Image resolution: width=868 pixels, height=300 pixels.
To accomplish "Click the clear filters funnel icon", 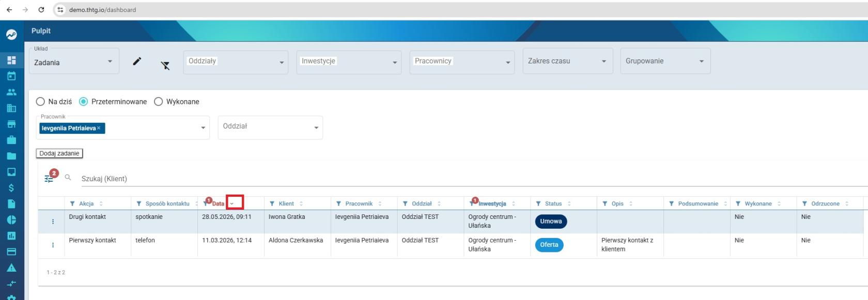I will (165, 65).
